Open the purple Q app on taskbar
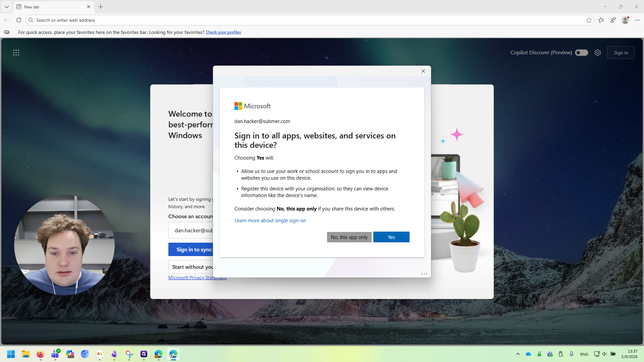The height and width of the screenshot is (362, 644). (x=144, y=354)
